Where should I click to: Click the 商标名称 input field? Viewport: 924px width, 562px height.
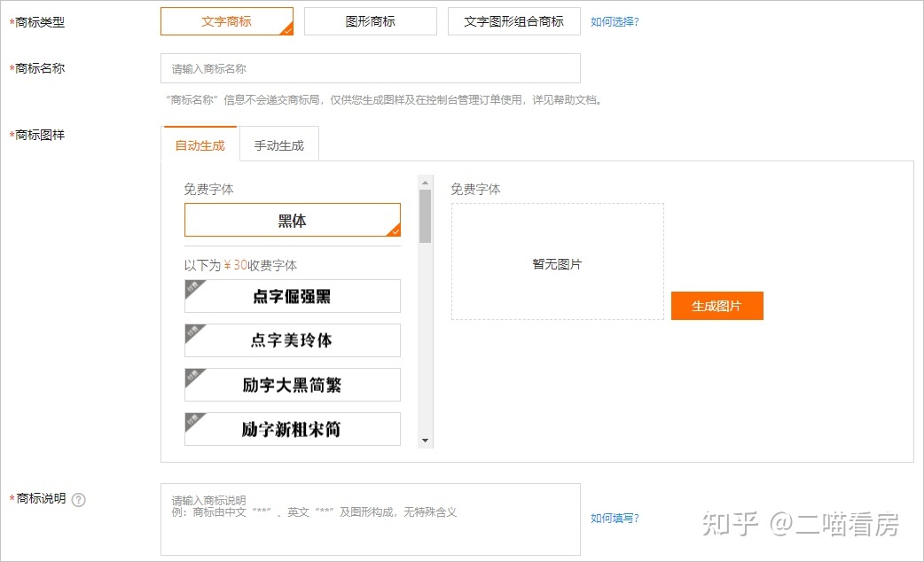[x=370, y=68]
